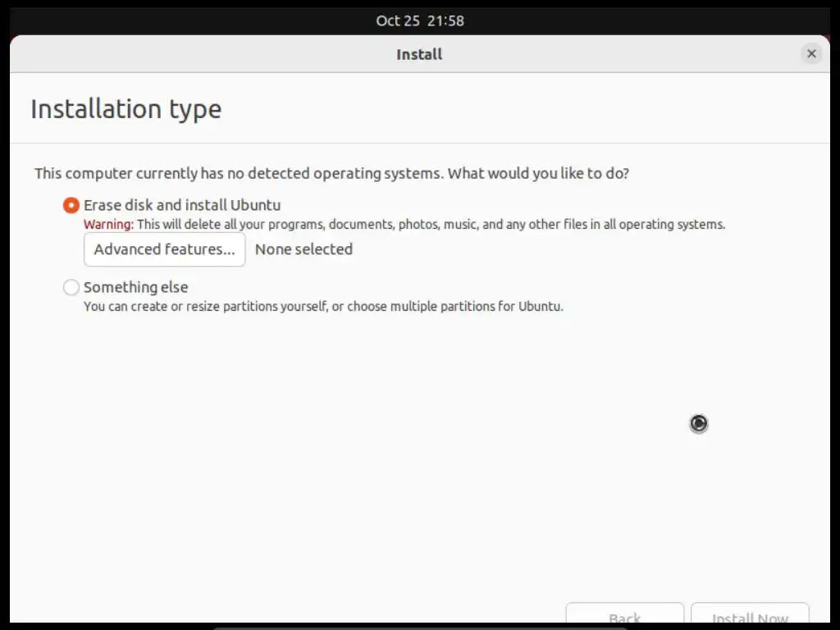Viewport: 840px width, 630px height.
Task: Click the 'create or resize partitions' description
Action: pos(323,307)
